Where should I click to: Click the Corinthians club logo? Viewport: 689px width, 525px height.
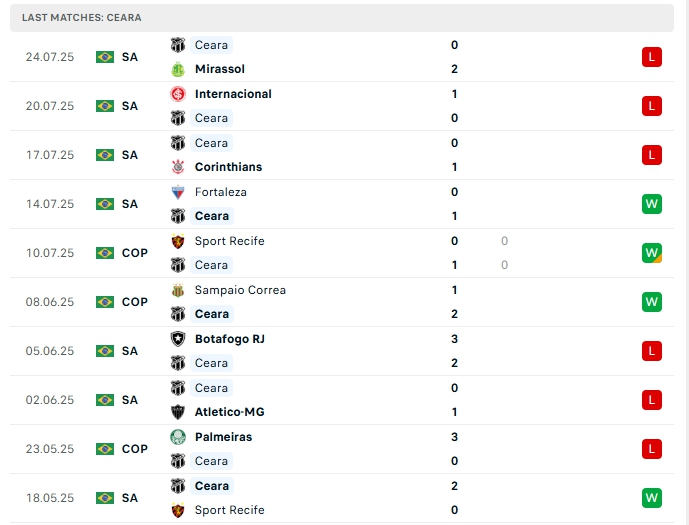click(x=178, y=167)
